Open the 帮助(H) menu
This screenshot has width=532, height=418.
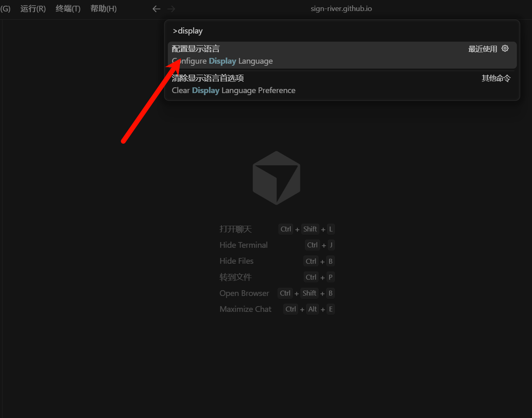coord(104,9)
